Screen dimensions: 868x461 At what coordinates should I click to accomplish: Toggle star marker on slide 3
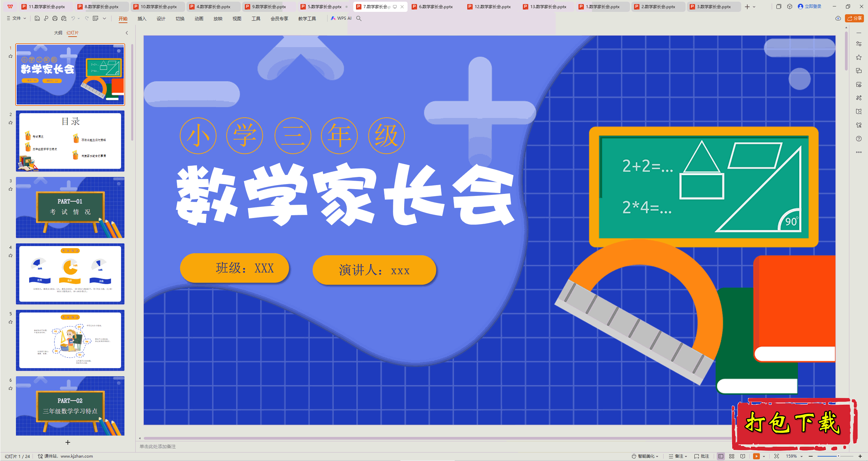tap(11, 189)
